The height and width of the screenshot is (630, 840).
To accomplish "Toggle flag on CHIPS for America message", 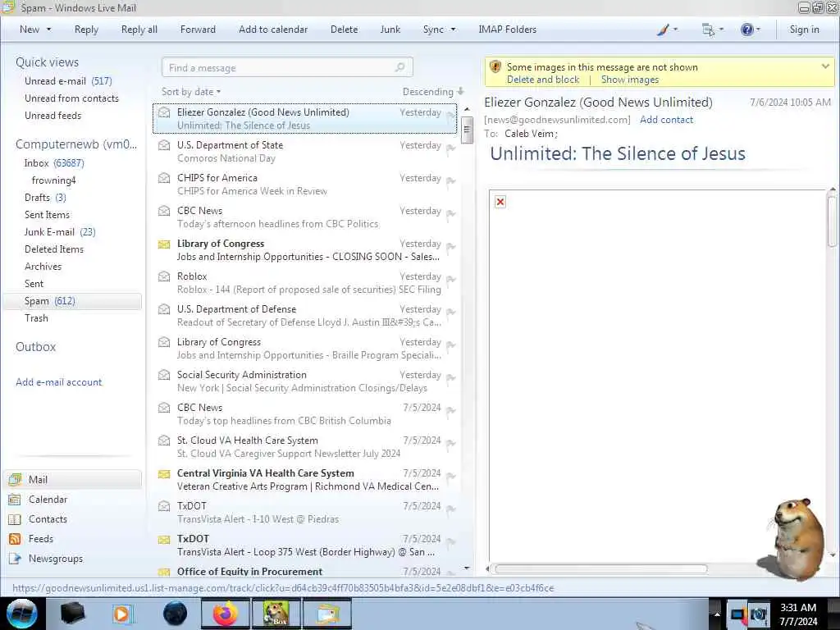I will coord(450,181).
